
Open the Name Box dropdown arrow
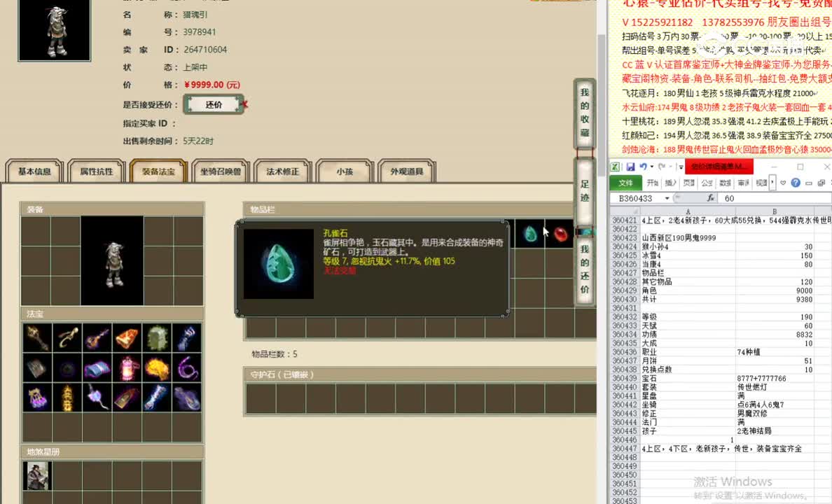pyautogui.click(x=667, y=198)
